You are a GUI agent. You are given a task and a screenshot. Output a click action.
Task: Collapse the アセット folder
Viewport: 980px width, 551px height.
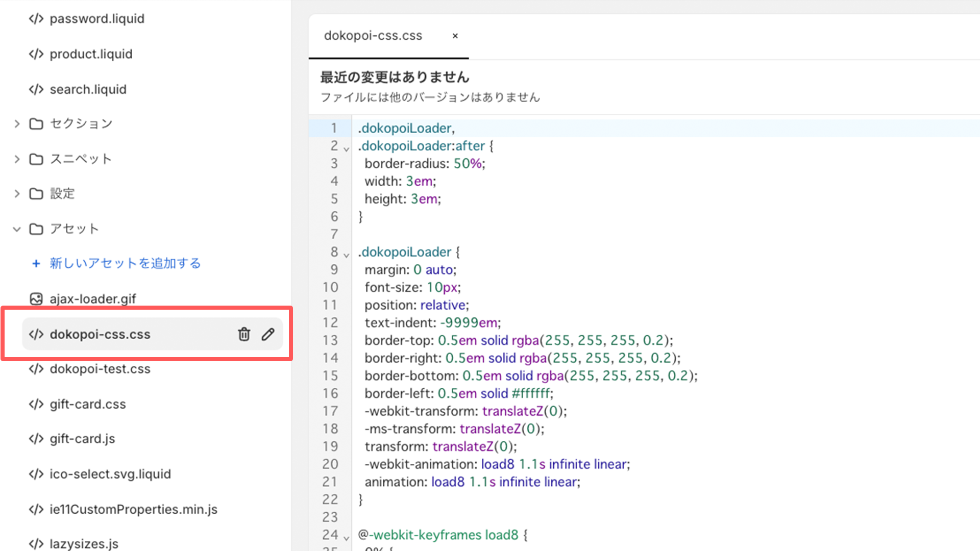[17, 229]
